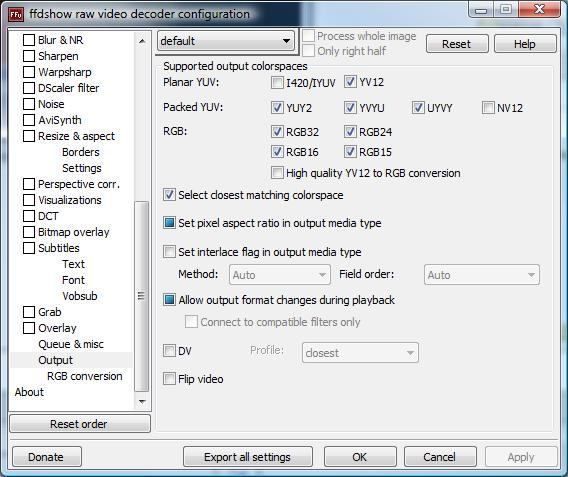Viewport: 568px width, 477px height.
Task: Enable Set interlace flag checkbox
Action: click(x=169, y=251)
